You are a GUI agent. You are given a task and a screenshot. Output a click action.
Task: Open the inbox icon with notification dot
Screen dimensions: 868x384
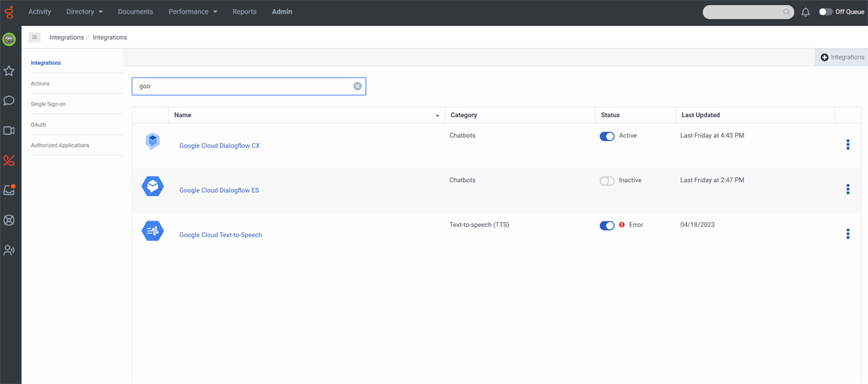9,190
